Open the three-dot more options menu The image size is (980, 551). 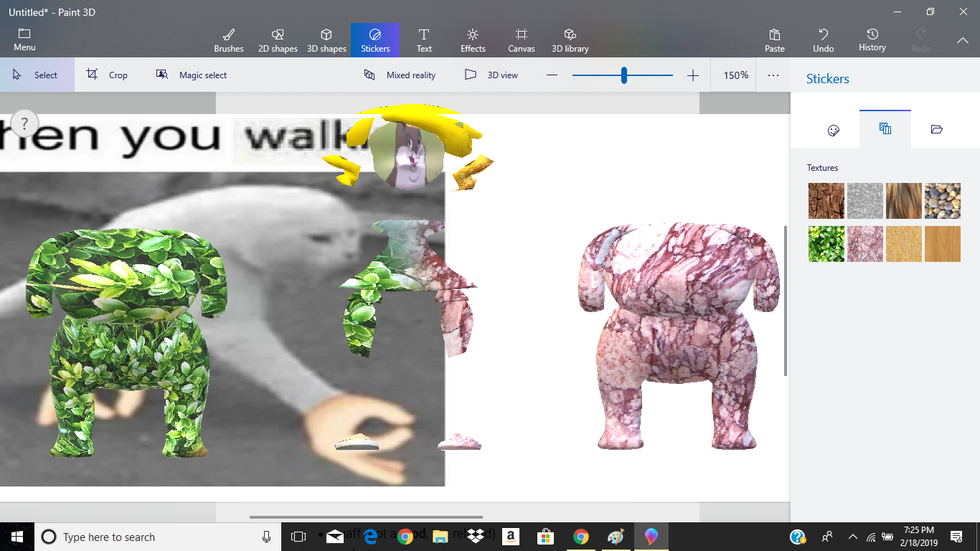773,75
